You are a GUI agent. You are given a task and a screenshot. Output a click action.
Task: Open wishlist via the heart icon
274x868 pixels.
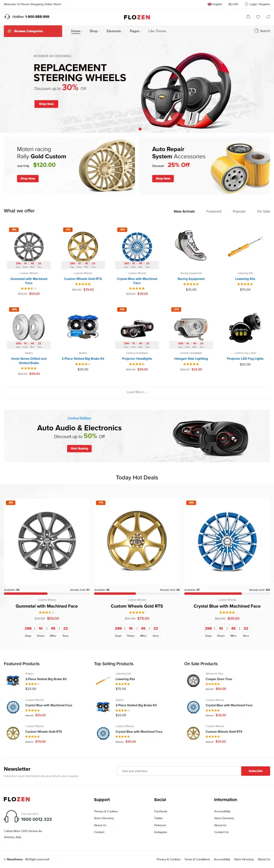click(x=258, y=17)
